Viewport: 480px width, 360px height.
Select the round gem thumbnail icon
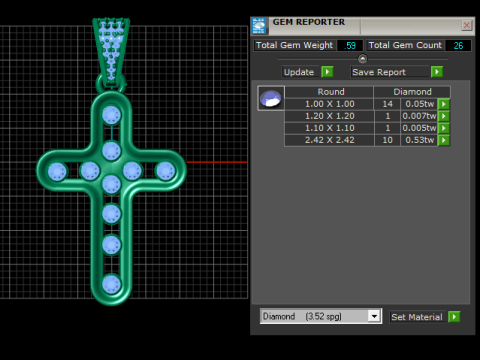pyautogui.click(x=271, y=98)
